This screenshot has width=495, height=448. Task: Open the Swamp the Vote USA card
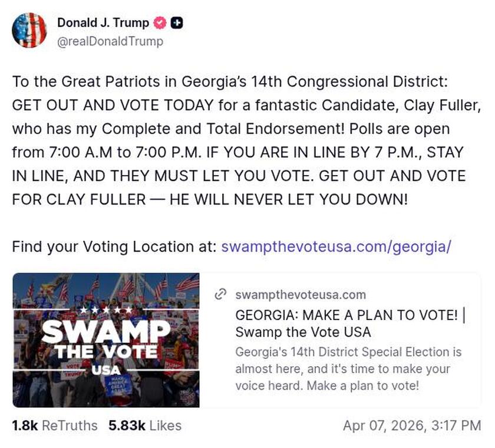247,339
